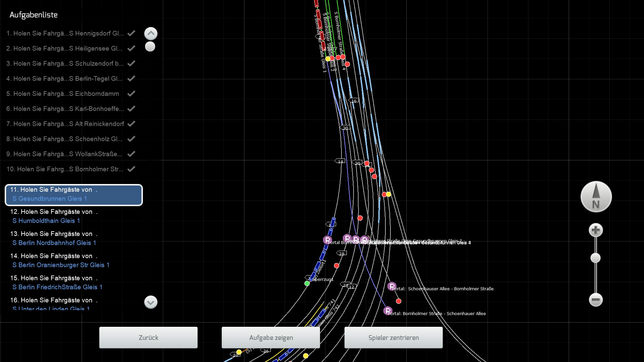This screenshot has width=644, height=362.
Task: Click checkmark for task 10 S Bornholmer Str
Action: (x=131, y=169)
